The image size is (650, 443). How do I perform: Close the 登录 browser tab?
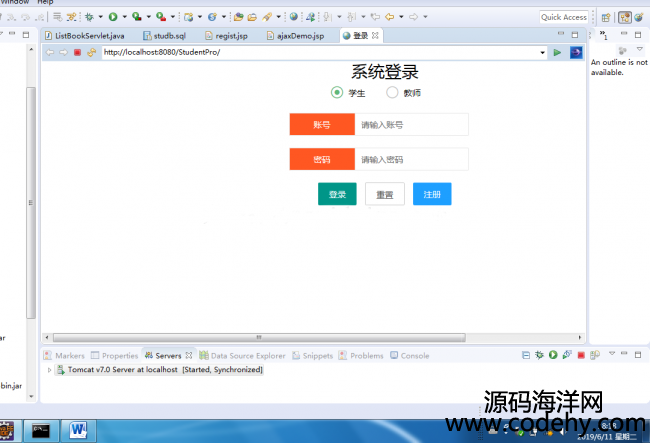(x=375, y=36)
